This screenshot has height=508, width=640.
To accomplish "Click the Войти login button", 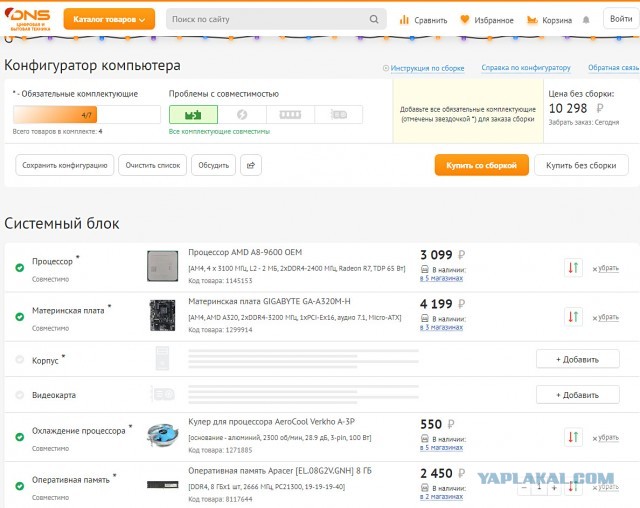I will [x=621, y=19].
